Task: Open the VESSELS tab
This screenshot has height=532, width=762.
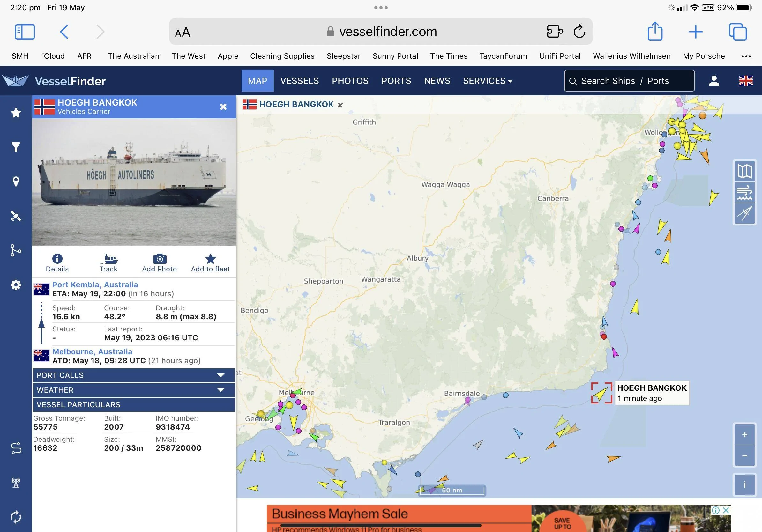Action: tap(299, 81)
